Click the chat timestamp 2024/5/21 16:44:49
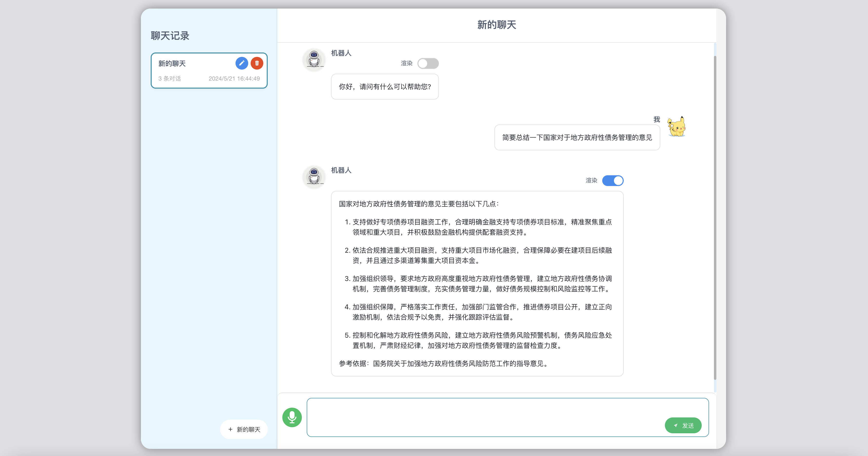 click(234, 79)
